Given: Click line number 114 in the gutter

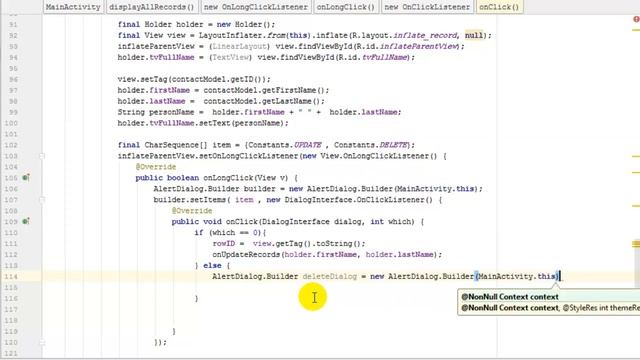Looking at the screenshot, I should pyautogui.click(x=11, y=277).
